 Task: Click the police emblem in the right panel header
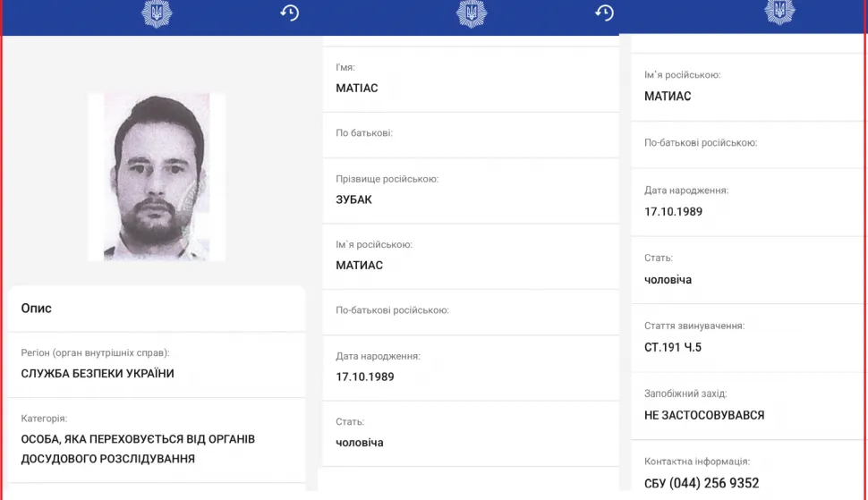point(779,13)
